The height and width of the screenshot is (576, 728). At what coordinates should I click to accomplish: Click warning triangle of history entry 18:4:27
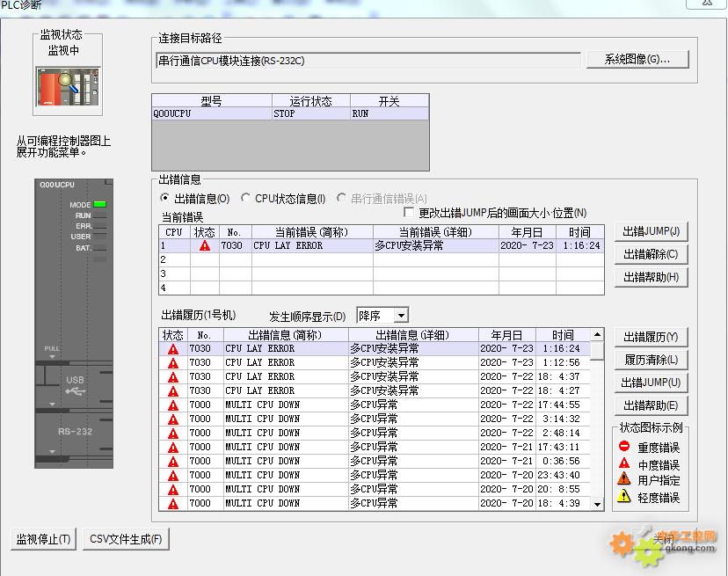click(x=173, y=391)
